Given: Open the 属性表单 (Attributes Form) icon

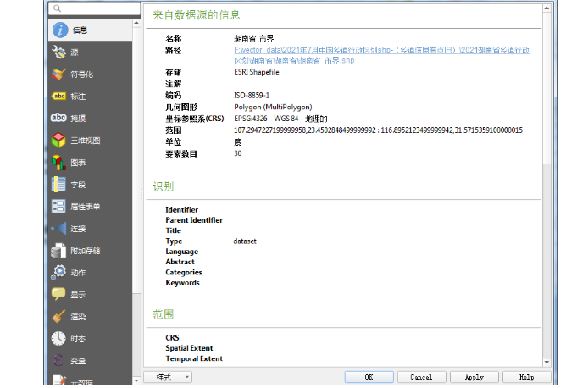Looking at the screenshot, I should (58, 206).
